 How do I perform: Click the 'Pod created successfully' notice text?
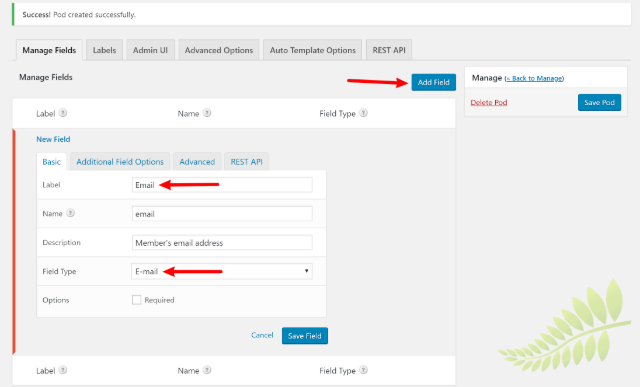click(94, 15)
